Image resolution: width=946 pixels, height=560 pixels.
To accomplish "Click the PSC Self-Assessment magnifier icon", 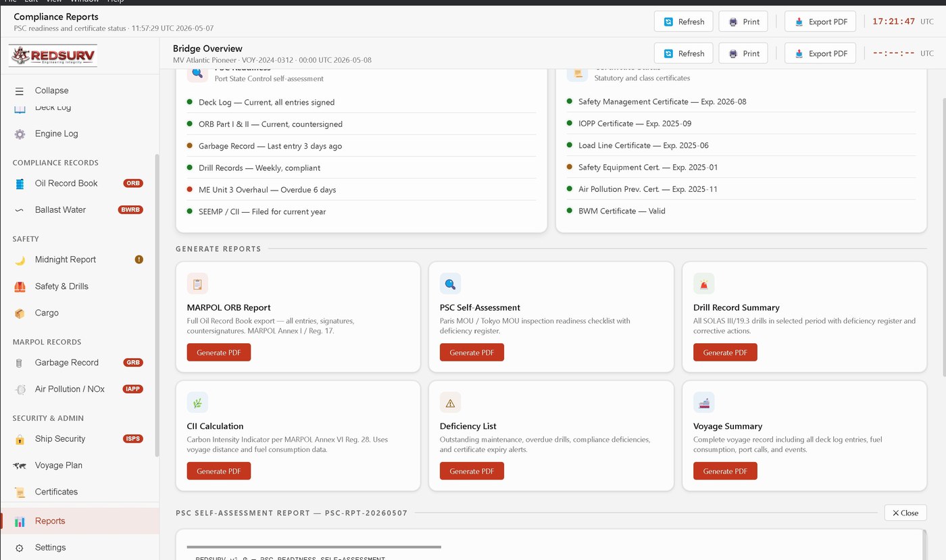I will point(450,284).
